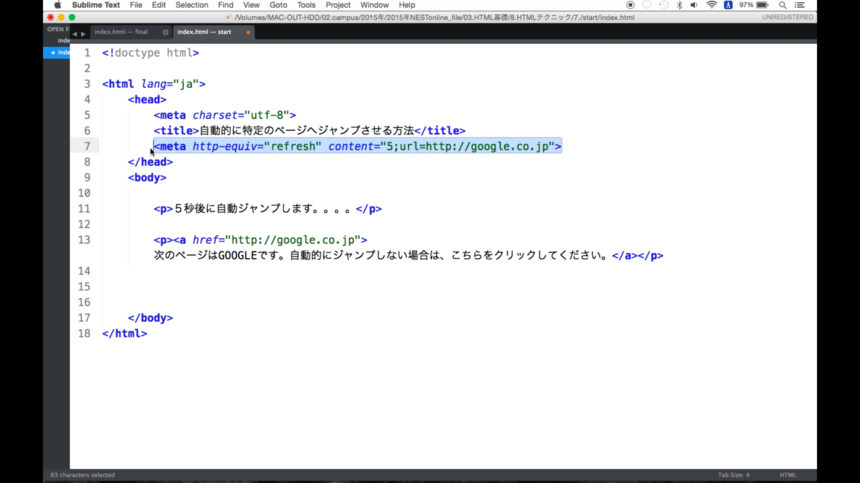Click the title tag text line
The width and height of the screenshot is (860, 483).
[x=309, y=131]
